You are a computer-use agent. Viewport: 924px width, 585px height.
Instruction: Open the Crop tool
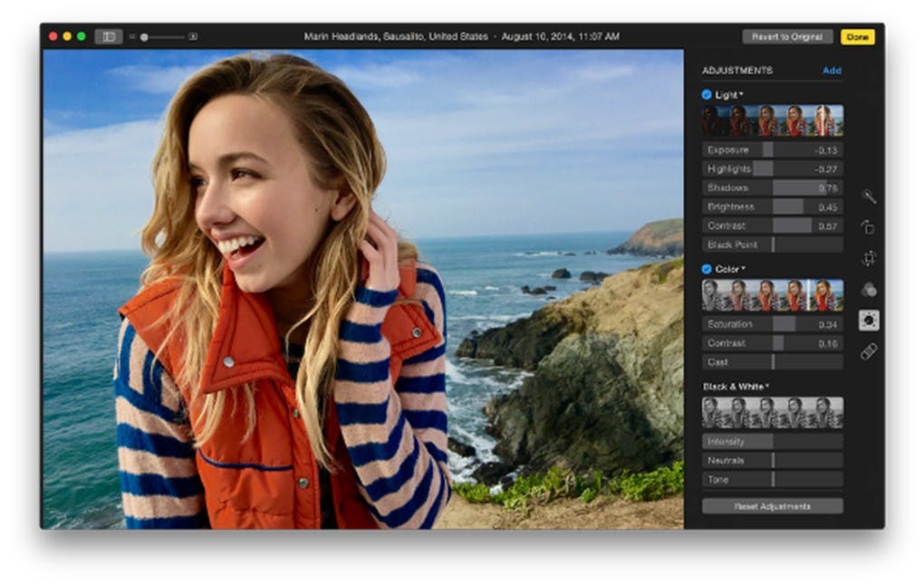[868, 258]
